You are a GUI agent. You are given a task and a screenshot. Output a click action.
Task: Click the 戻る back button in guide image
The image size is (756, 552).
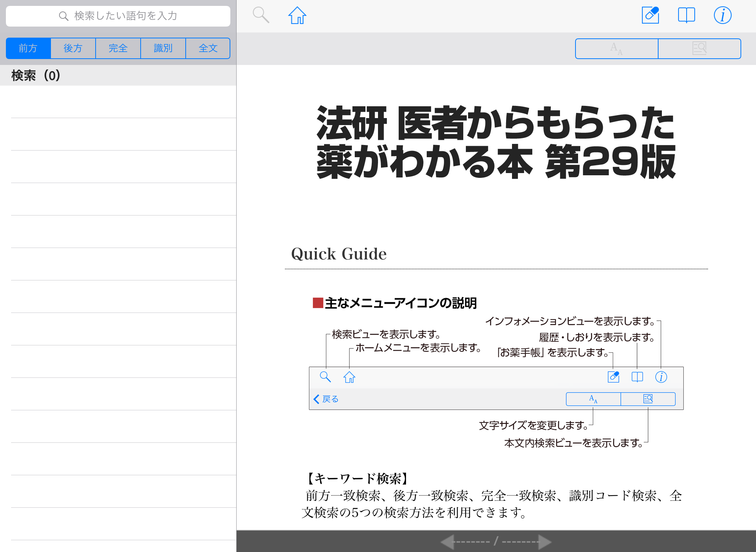click(x=326, y=399)
